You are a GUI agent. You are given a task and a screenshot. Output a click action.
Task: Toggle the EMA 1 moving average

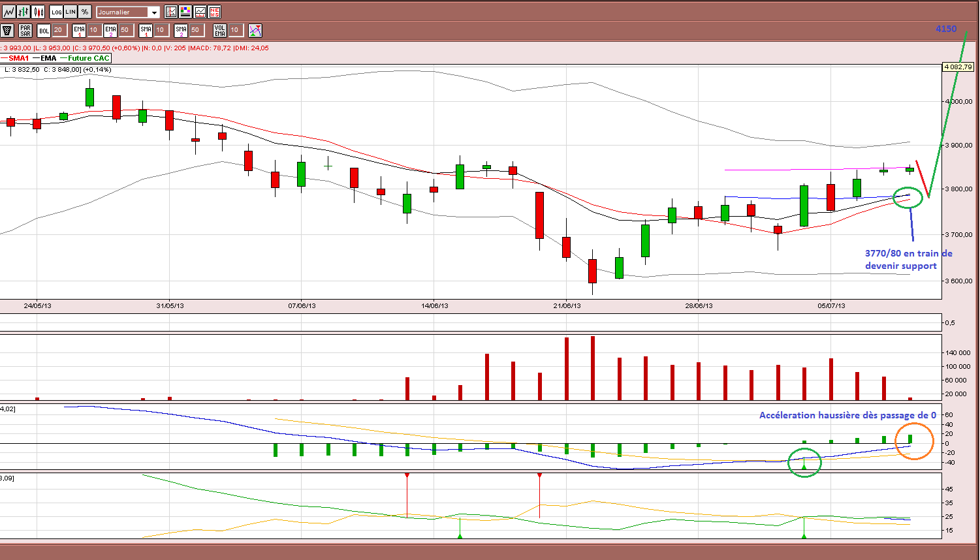[79, 30]
